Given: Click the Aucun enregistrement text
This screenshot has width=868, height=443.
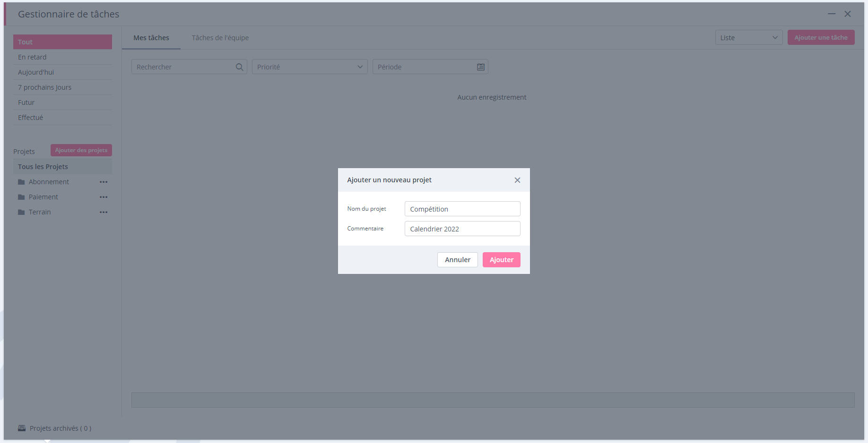Looking at the screenshot, I should (492, 97).
